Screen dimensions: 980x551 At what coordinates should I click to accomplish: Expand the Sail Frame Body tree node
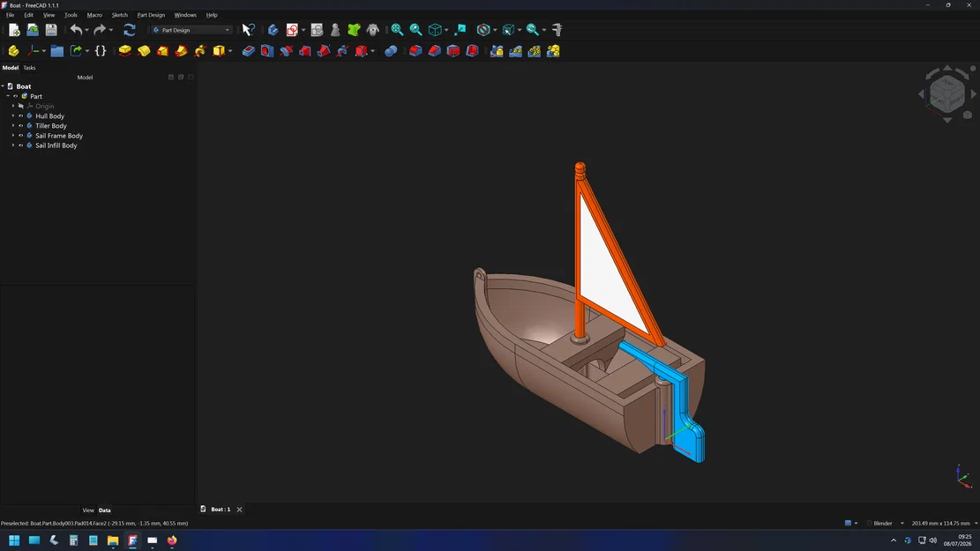tap(13, 136)
